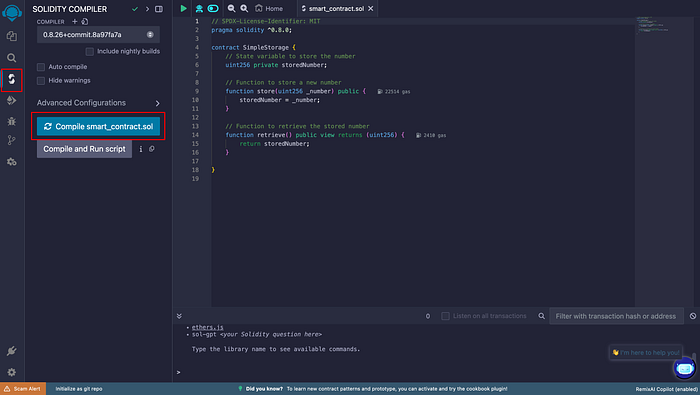
Task: Clear the terminal with the circle-slash icon
Action: click(693, 316)
